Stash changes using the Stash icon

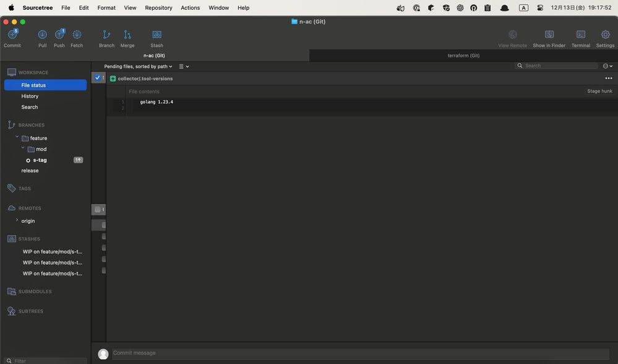157,35
